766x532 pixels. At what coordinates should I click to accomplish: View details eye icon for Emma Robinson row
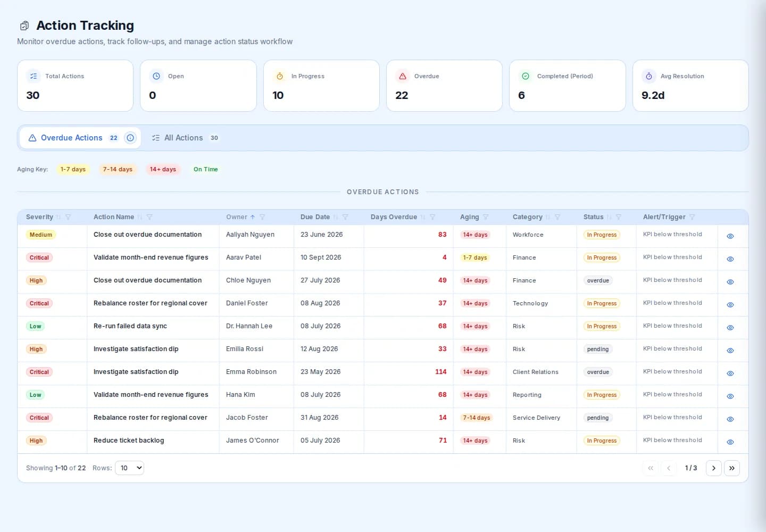730,373
